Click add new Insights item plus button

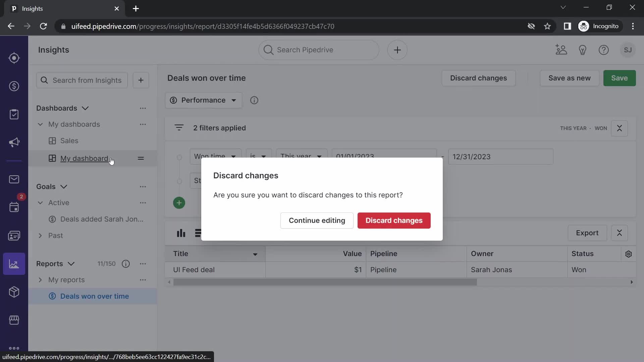pos(141,80)
